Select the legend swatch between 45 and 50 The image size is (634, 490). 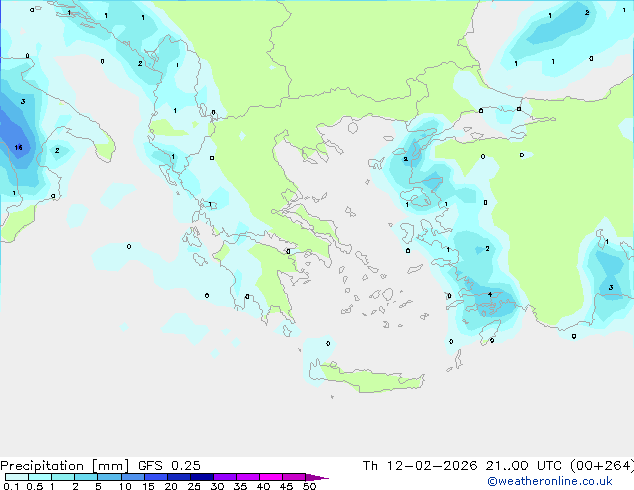click(x=294, y=477)
